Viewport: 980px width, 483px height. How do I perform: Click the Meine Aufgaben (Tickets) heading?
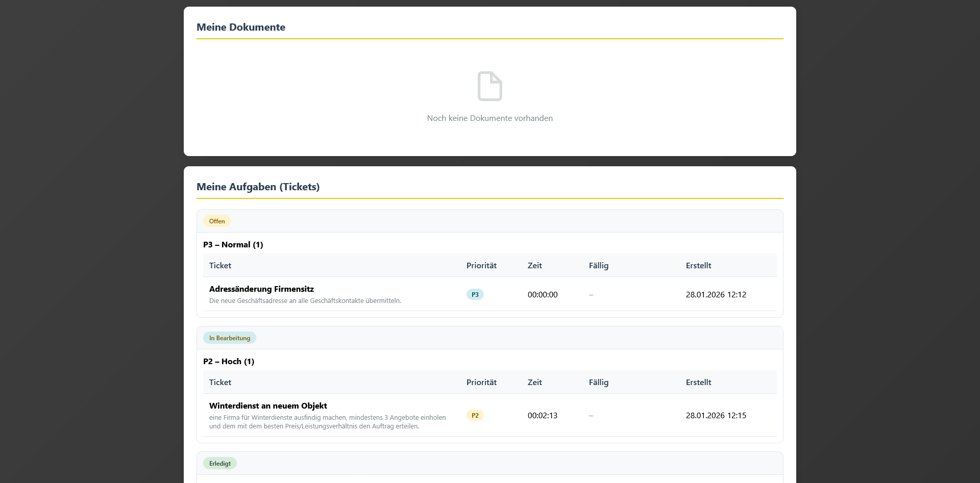pyautogui.click(x=258, y=187)
